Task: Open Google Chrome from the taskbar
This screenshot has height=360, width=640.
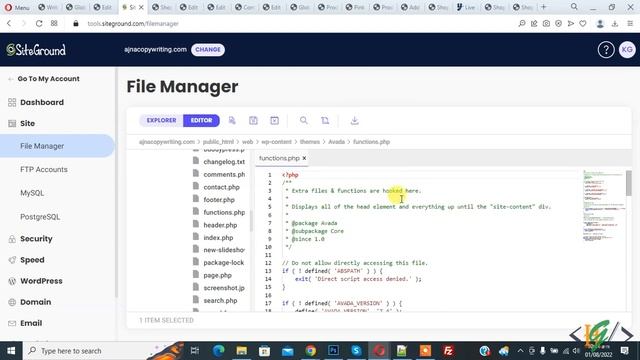Action: point(311,351)
